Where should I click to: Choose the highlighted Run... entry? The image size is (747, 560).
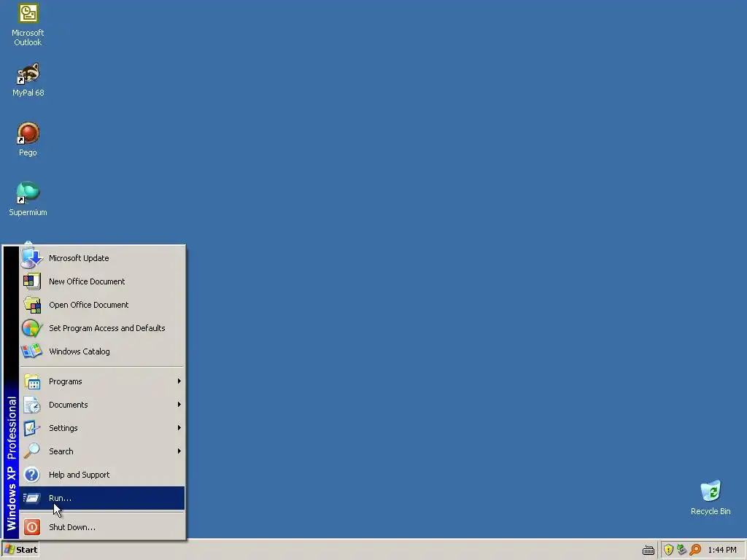[102, 498]
